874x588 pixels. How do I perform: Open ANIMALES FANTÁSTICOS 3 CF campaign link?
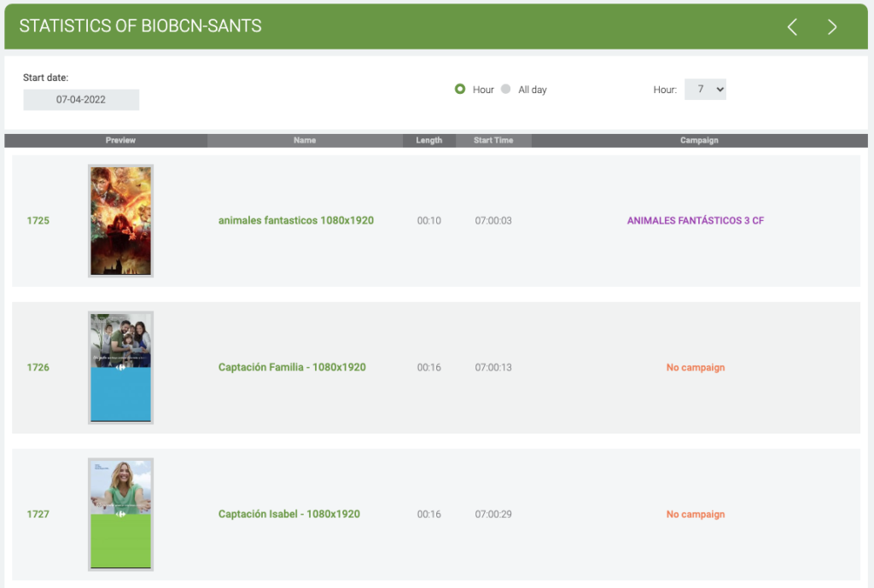(695, 221)
